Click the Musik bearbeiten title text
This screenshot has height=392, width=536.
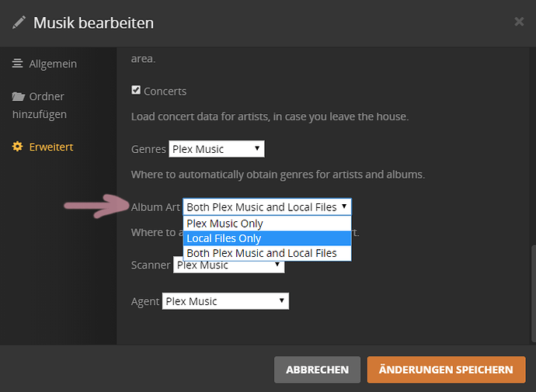[94, 23]
